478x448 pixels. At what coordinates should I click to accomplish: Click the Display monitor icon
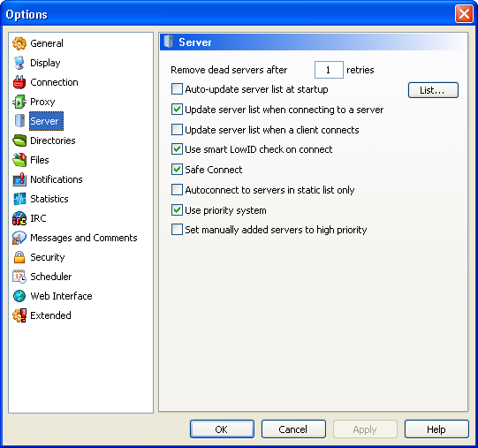pos(19,63)
